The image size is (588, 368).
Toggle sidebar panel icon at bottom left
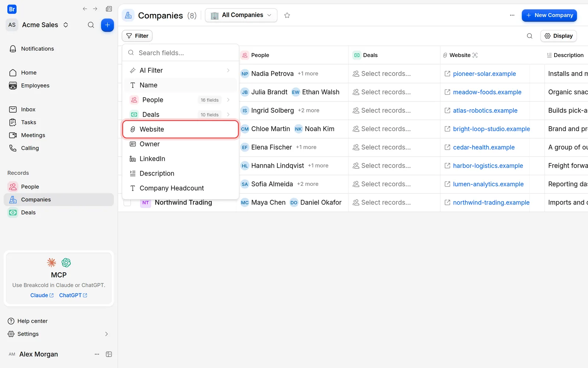pos(109,354)
